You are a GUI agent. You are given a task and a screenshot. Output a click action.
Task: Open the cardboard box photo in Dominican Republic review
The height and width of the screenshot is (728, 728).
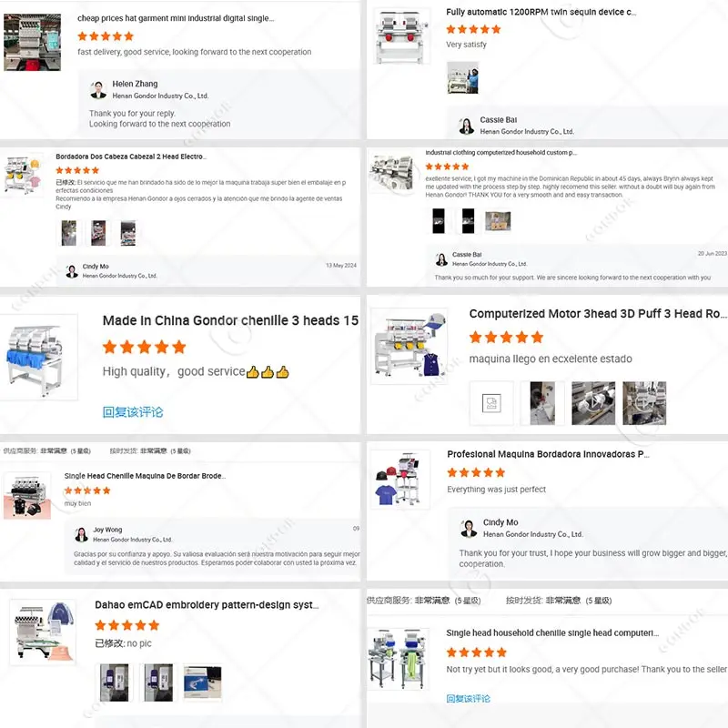click(498, 221)
